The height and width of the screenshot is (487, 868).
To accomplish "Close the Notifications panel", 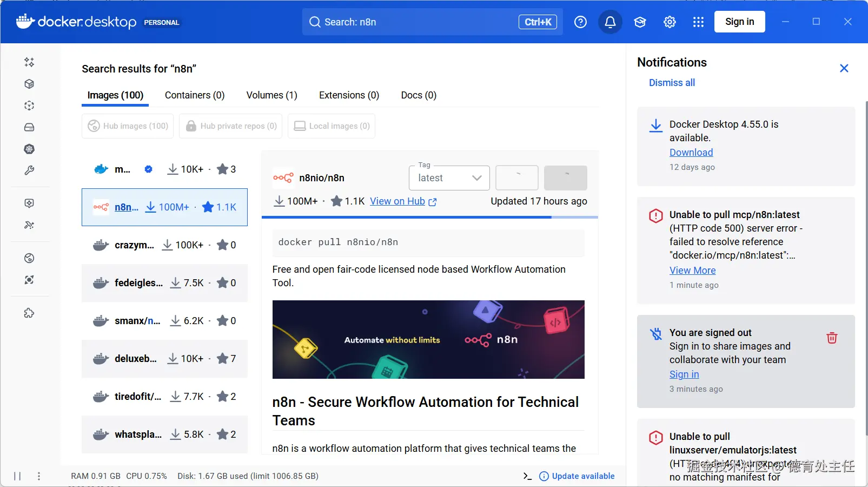I will point(844,68).
